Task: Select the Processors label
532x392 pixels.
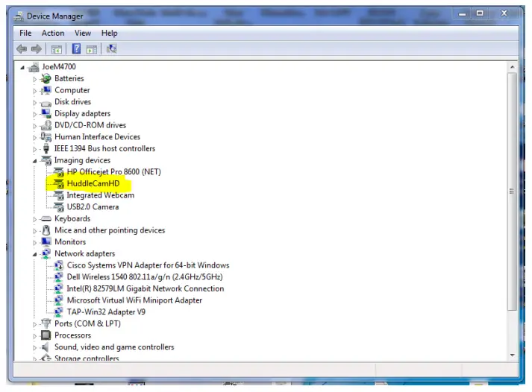Action: click(x=72, y=335)
